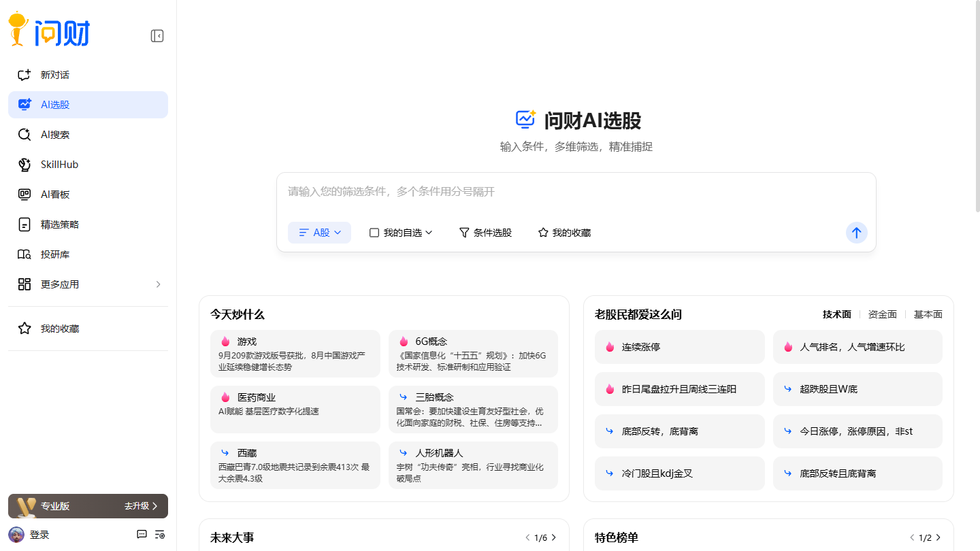Open 我的收藏 in the sidebar
This screenshot has width=980, height=551.
[x=88, y=329]
